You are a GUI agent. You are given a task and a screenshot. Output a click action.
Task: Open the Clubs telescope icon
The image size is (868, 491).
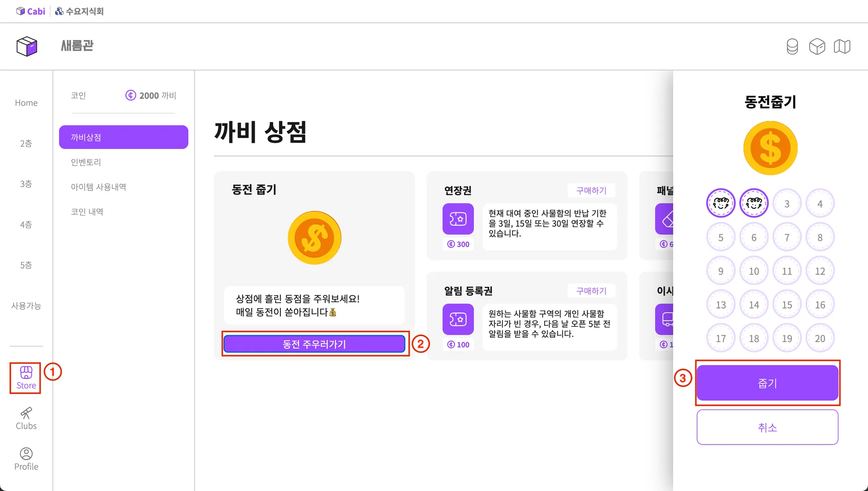click(x=26, y=419)
